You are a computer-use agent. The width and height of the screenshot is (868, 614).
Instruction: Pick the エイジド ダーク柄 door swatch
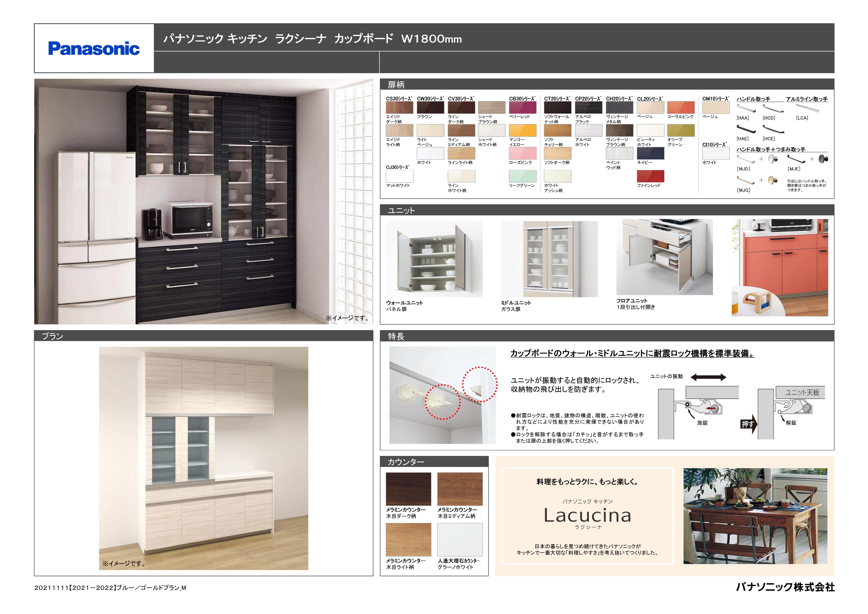coord(400,108)
